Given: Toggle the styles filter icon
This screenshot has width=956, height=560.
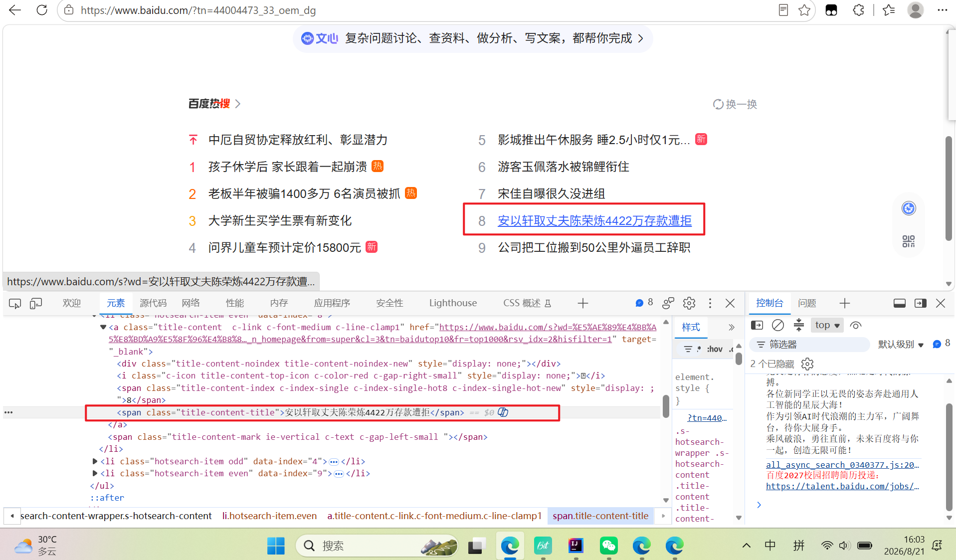Looking at the screenshot, I should click(688, 349).
